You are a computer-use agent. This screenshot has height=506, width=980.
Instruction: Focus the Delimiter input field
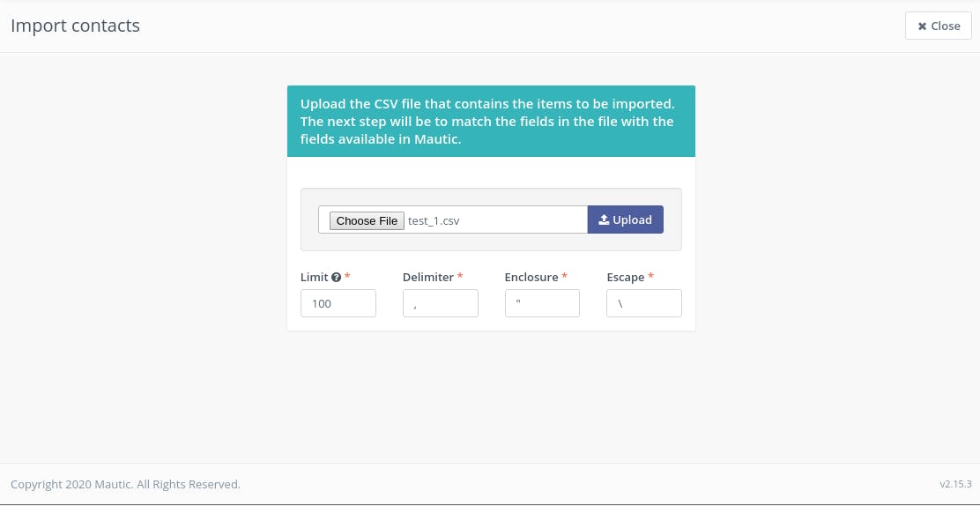441,303
